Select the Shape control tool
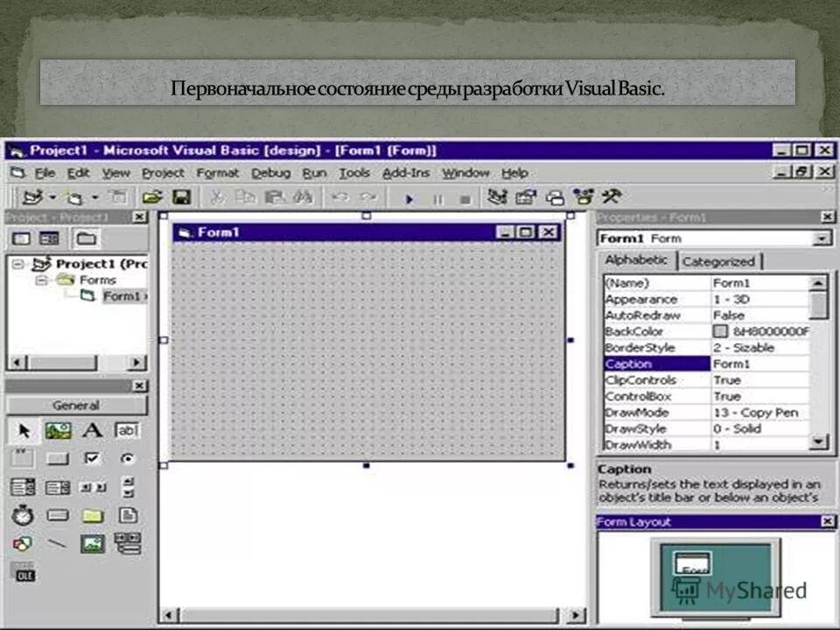Screen dimensions: 840x630 [23, 544]
